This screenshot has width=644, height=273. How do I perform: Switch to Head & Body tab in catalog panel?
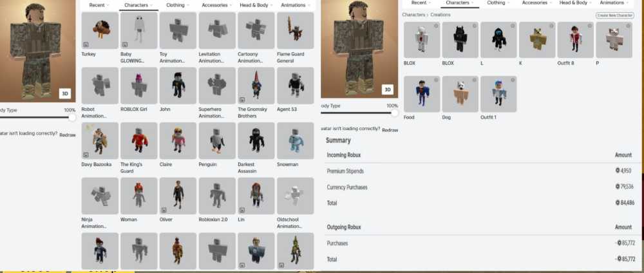[256, 5]
